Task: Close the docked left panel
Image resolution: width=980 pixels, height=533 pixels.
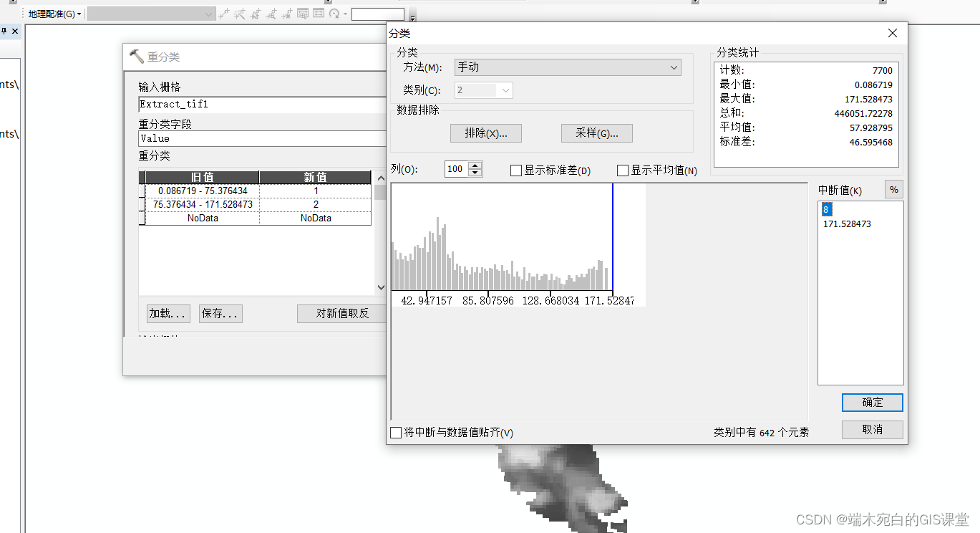Action: [15, 32]
